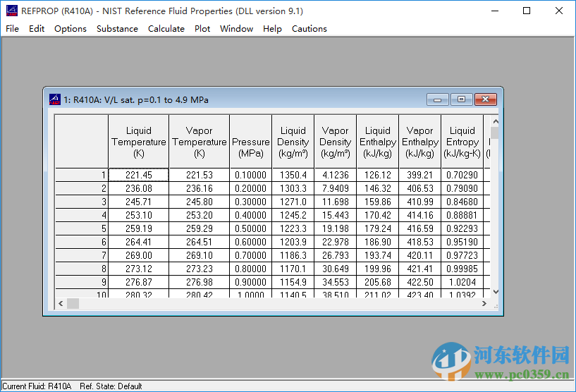
Task: Select row 5 header in the table
Action: pos(82,228)
